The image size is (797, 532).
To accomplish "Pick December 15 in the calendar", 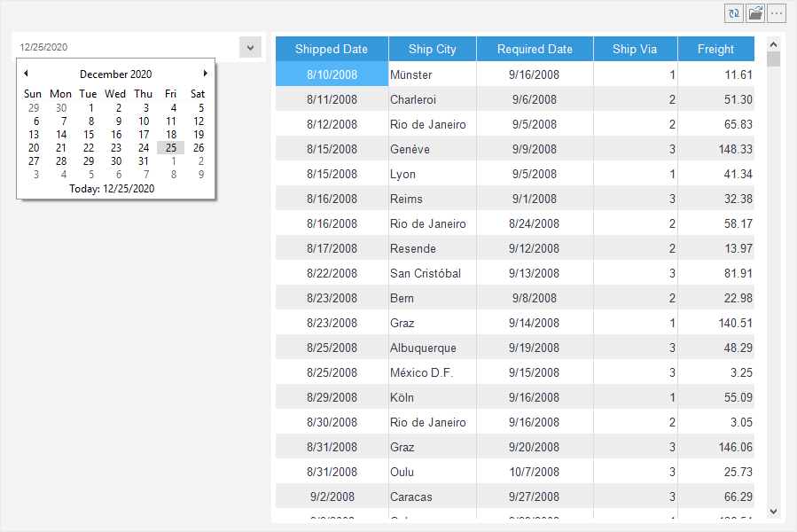I will tap(89, 135).
